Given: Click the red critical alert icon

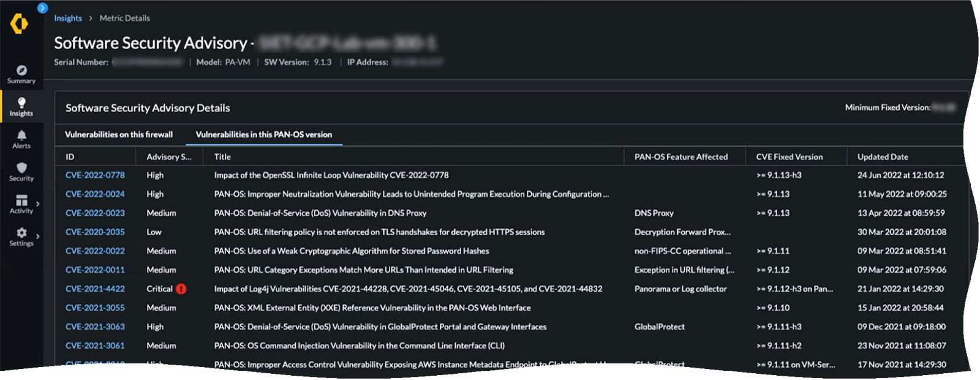Looking at the screenshot, I should click(181, 289).
